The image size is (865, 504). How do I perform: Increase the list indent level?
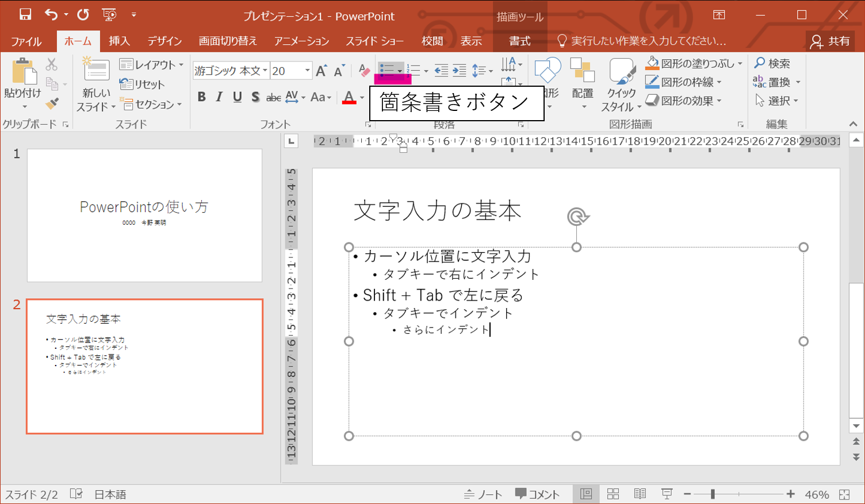click(x=459, y=71)
